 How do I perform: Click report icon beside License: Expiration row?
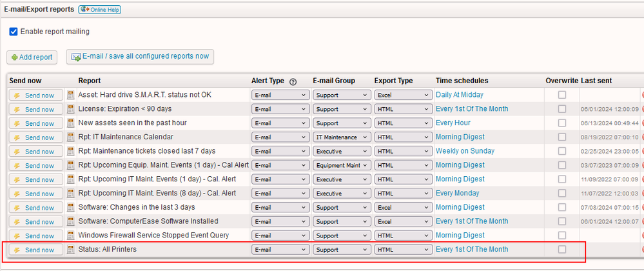coord(72,109)
